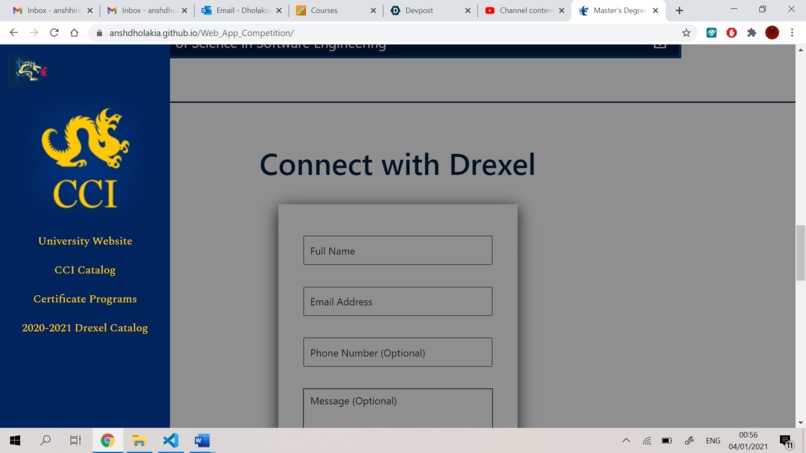Open the red Opera-style extension icon
806x453 pixels.
(x=731, y=33)
